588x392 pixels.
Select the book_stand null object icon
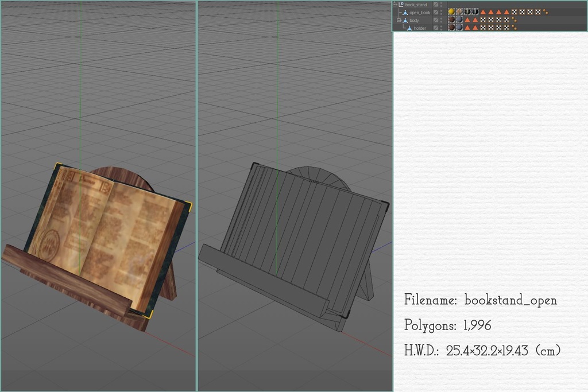coord(401,5)
